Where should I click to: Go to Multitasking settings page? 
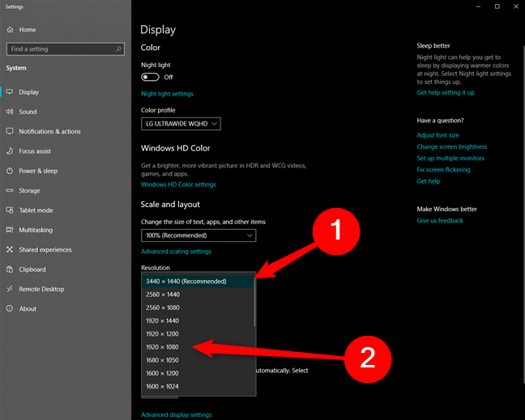click(x=36, y=230)
